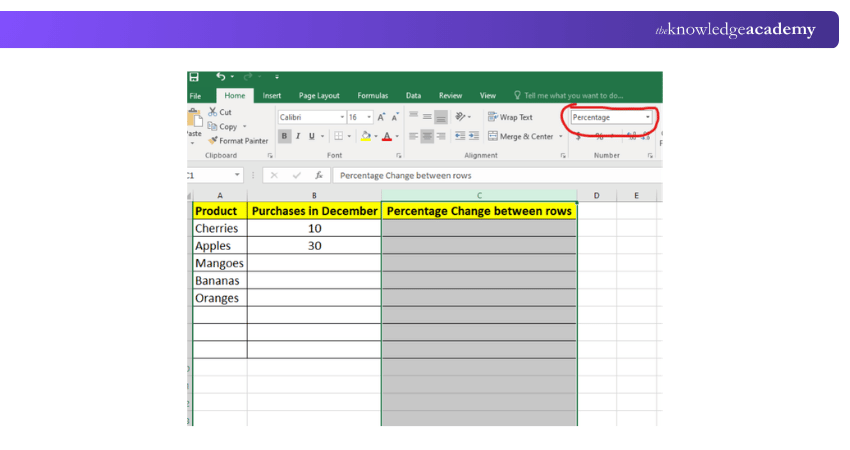Expand the Borders dropdown arrow
The image size is (850, 450).
349,136
